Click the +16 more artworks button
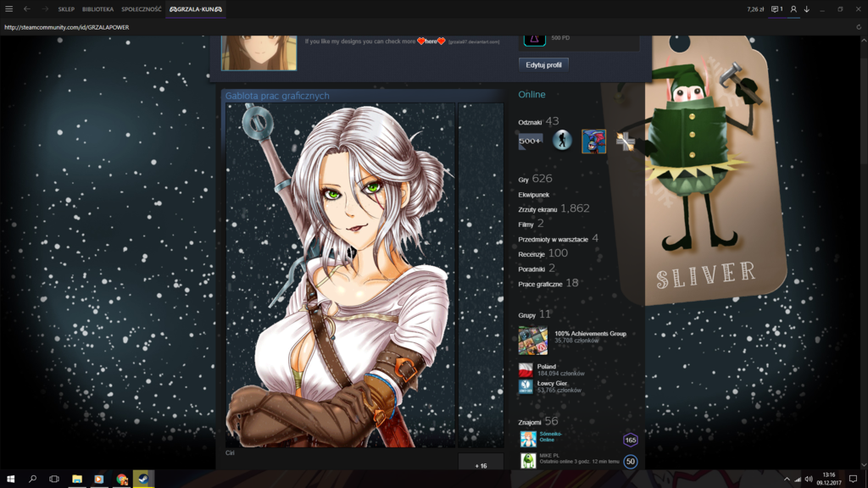 [481, 462]
